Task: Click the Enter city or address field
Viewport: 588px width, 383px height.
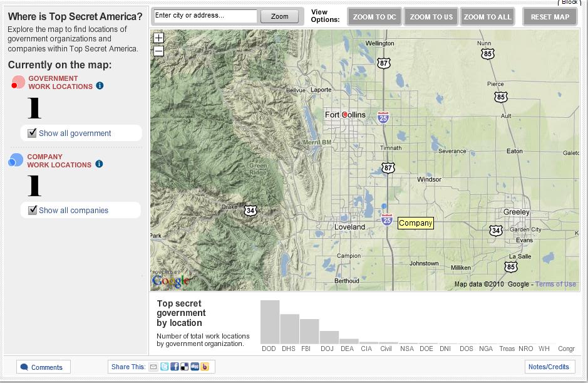Action: [x=205, y=16]
